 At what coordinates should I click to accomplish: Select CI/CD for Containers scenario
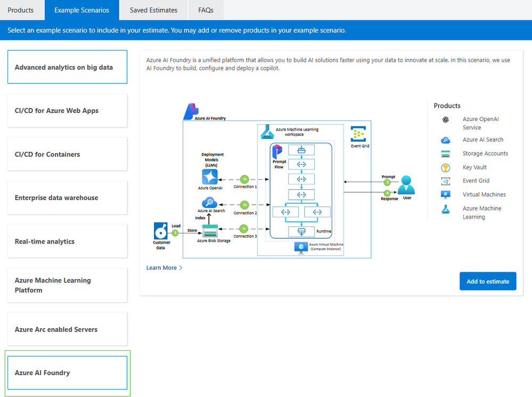pyautogui.click(x=67, y=154)
